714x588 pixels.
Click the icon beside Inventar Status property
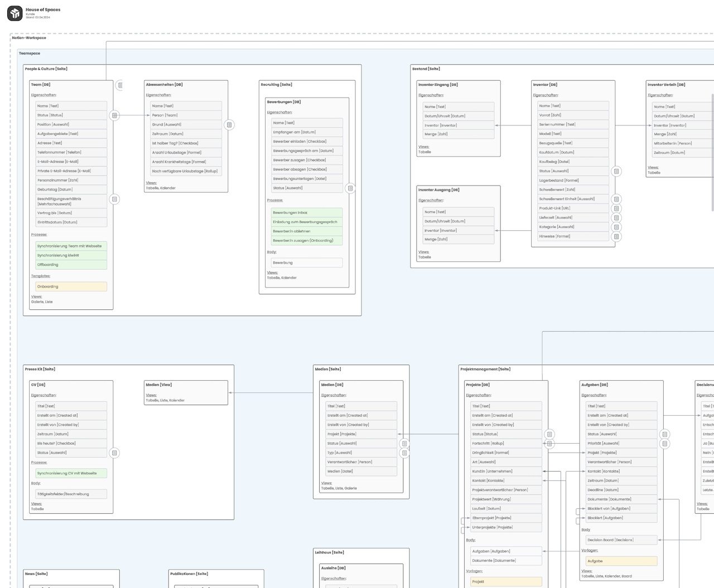click(616, 171)
